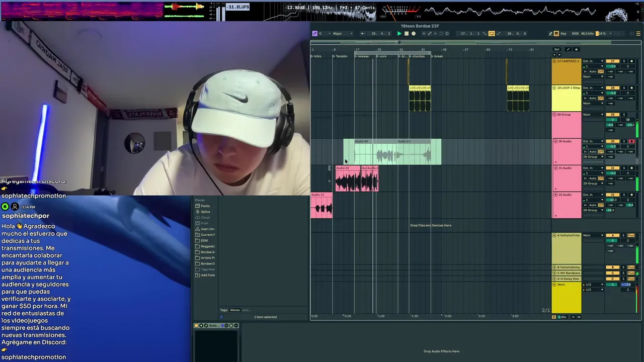Toggle the MIDI map mode button
This screenshot has width=644, height=362.
[x=575, y=34]
